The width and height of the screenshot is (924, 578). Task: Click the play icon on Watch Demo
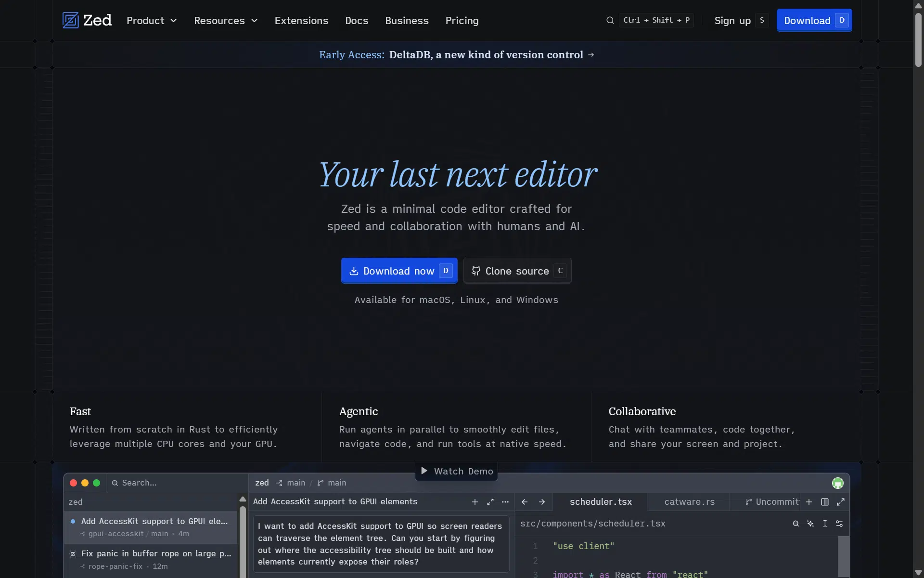click(424, 471)
